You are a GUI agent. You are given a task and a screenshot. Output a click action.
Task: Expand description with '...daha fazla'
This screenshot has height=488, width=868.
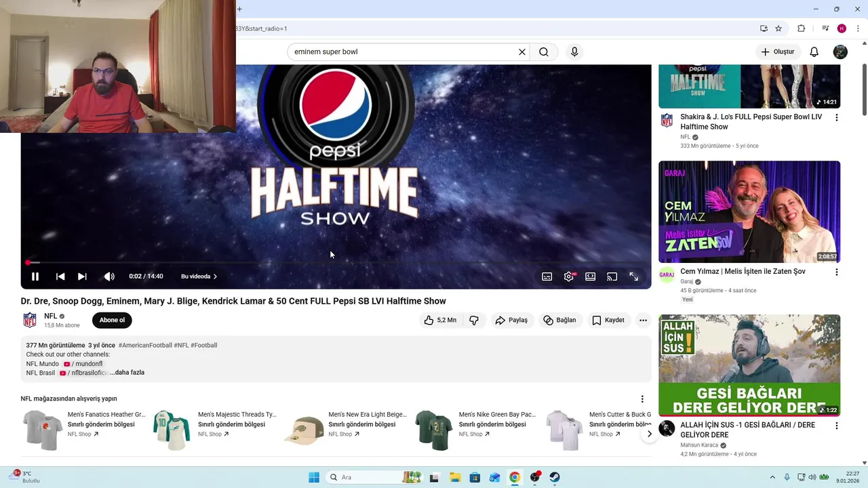click(x=127, y=372)
